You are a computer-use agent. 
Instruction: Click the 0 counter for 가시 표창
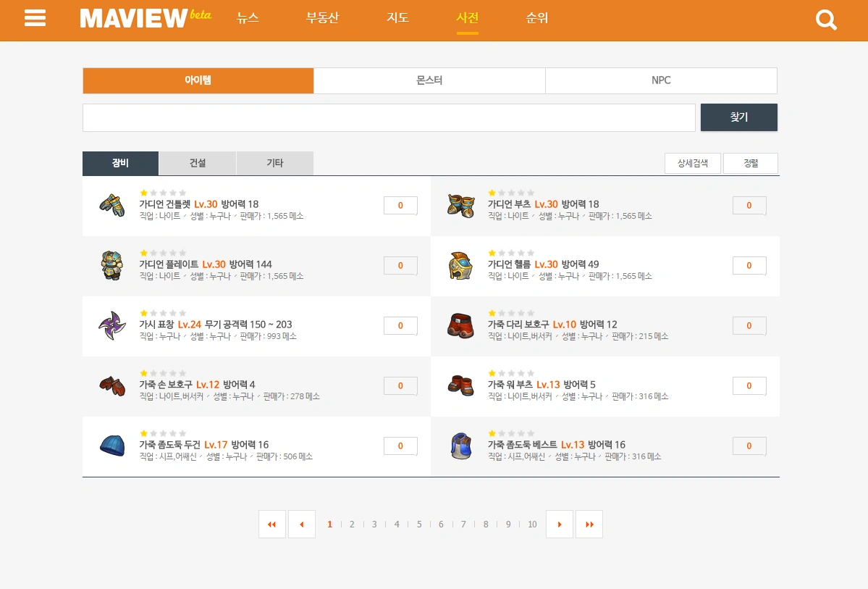(400, 326)
